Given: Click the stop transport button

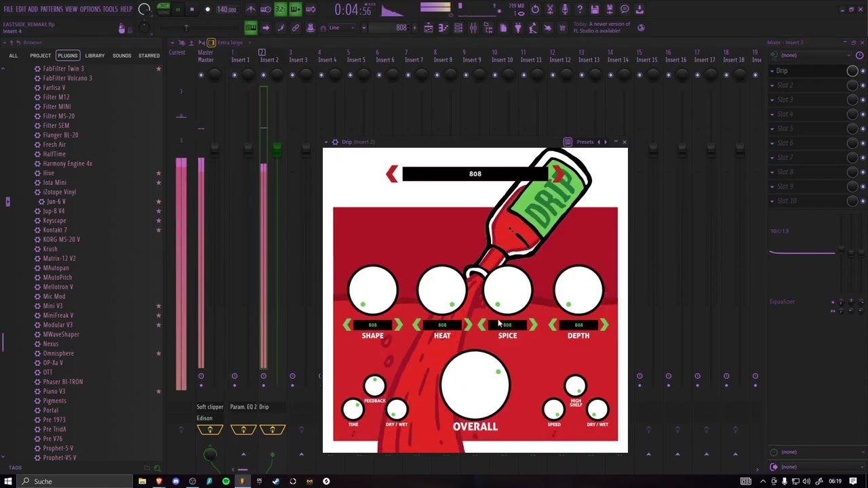Looking at the screenshot, I should click(192, 9).
